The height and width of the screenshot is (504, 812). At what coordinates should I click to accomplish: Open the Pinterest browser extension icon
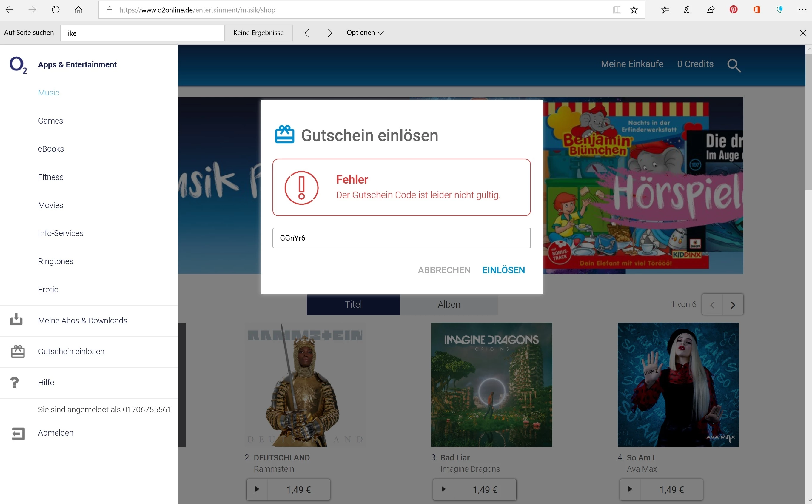733,10
